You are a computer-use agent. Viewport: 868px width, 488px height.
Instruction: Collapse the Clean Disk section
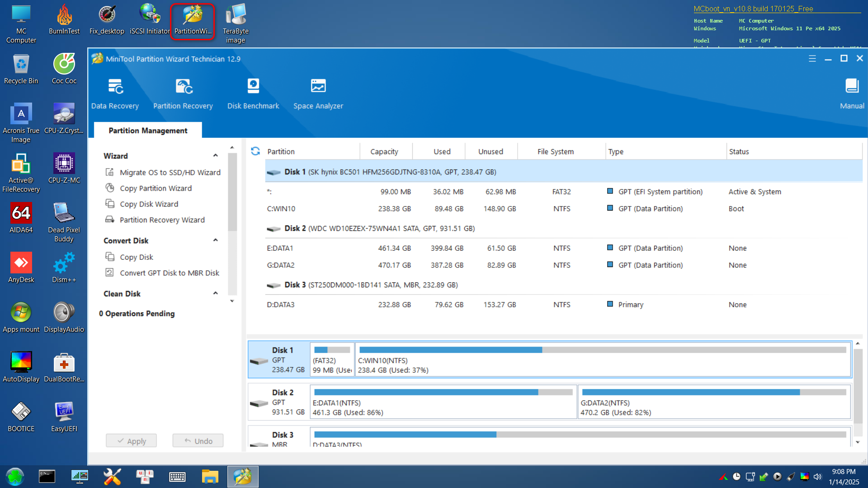[x=216, y=294]
